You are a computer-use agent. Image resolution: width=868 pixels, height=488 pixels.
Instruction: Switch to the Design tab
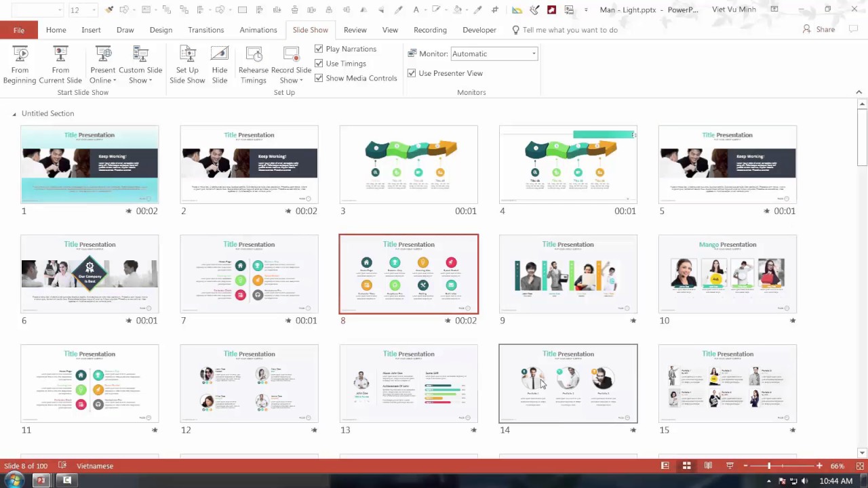coord(161,30)
